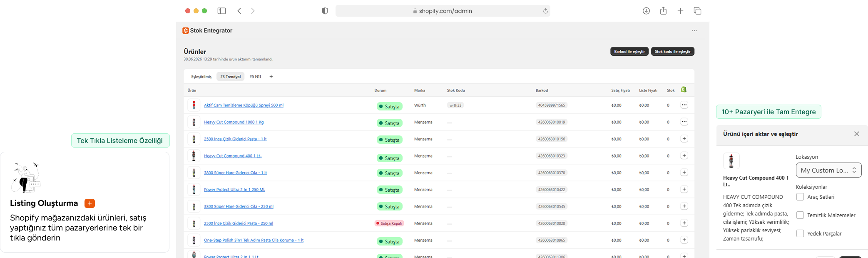868x258 pixels.
Task: Open more options for Aktif Cam Temizleme row
Action: point(684,105)
